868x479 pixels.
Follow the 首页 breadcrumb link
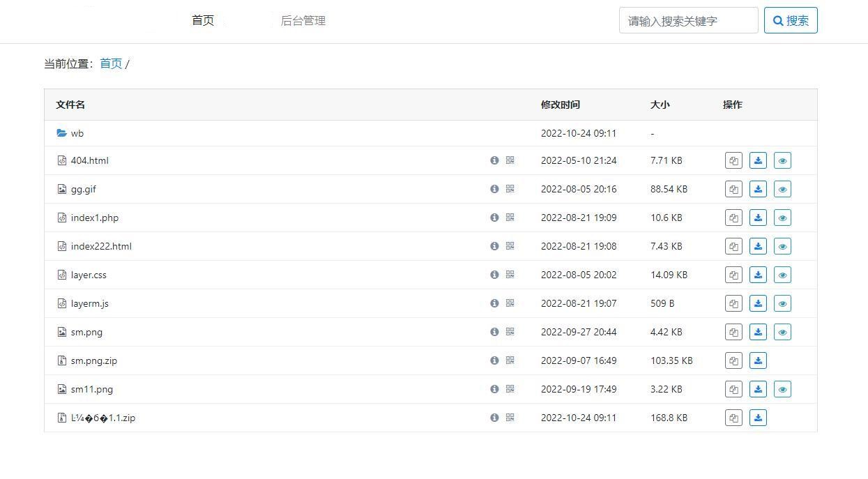(x=111, y=63)
